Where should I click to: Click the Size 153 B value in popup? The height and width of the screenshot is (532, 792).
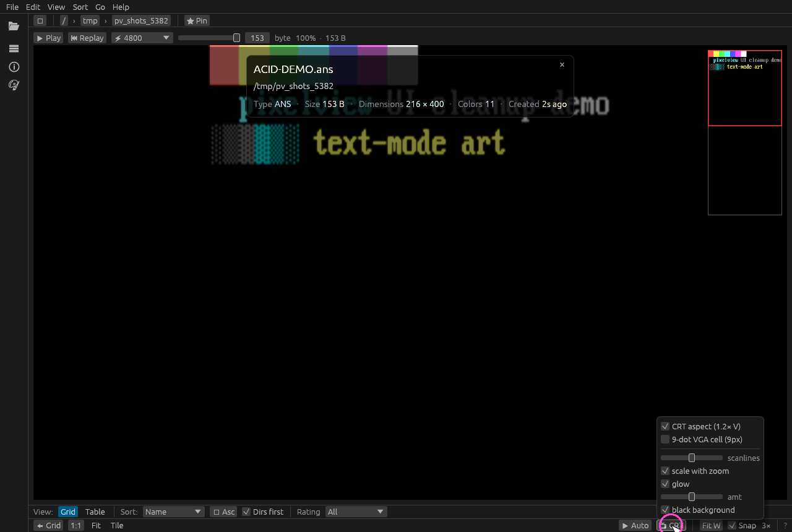pyautogui.click(x=334, y=104)
